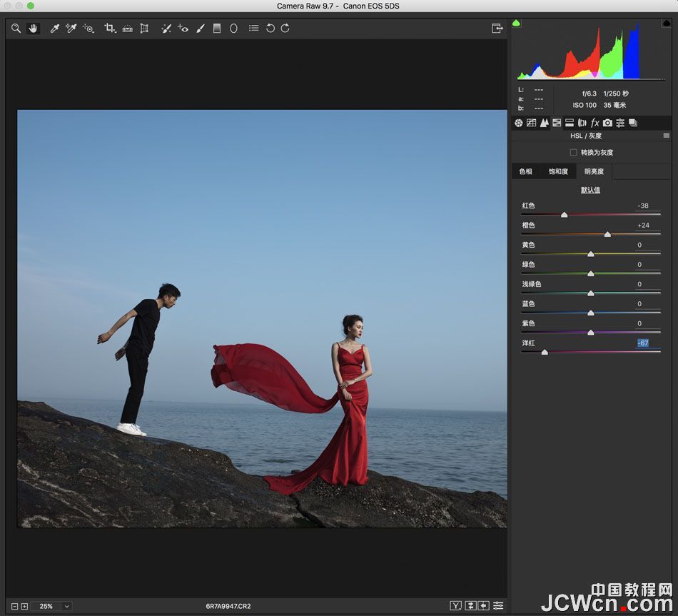This screenshot has width=678, height=616.
Task: Switch to the 饱和度 tab
Action: click(x=558, y=171)
